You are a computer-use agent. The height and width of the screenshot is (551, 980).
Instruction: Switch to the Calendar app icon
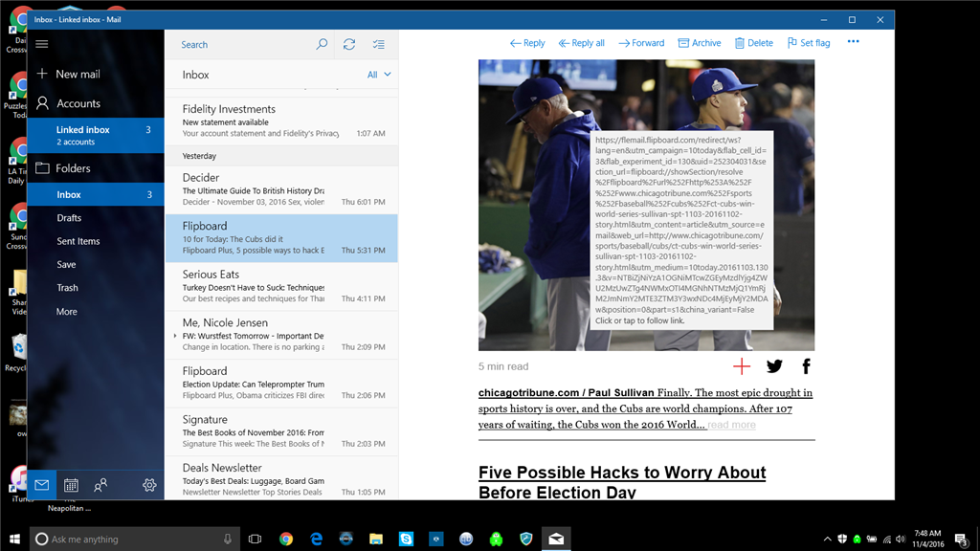pyautogui.click(x=70, y=485)
